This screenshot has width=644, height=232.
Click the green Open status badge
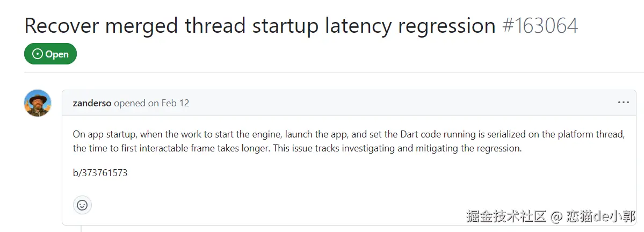50,54
